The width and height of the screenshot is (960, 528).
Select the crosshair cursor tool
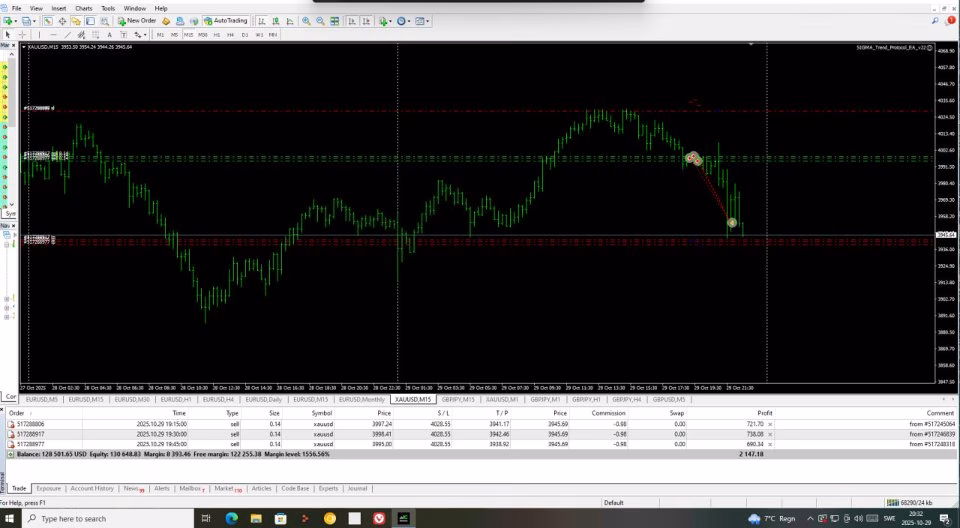[22, 35]
